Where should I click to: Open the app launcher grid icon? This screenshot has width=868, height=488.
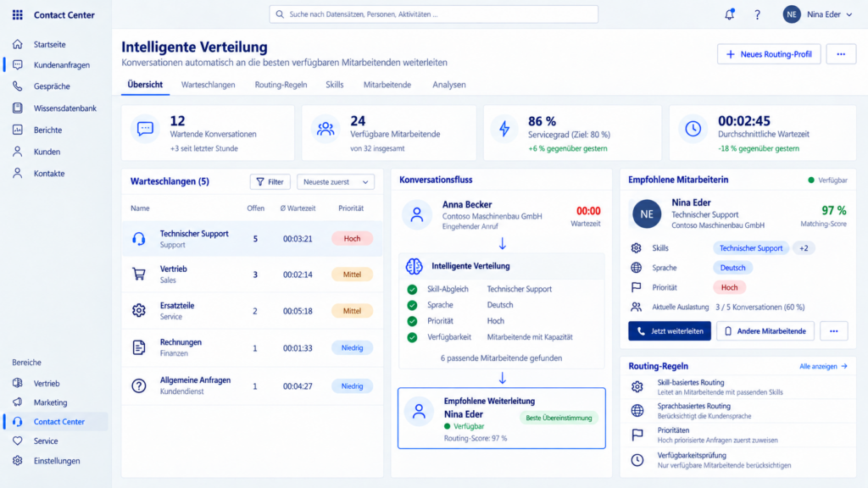click(18, 15)
